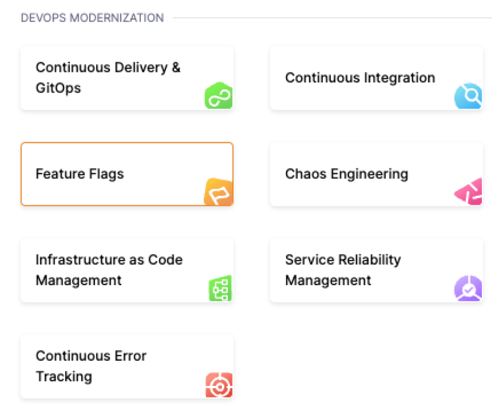Image resolution: width=504 pixels, height=420 pixels.
Task: Select Infrastructure as Code Management card
Action: (x=127, y=270)
